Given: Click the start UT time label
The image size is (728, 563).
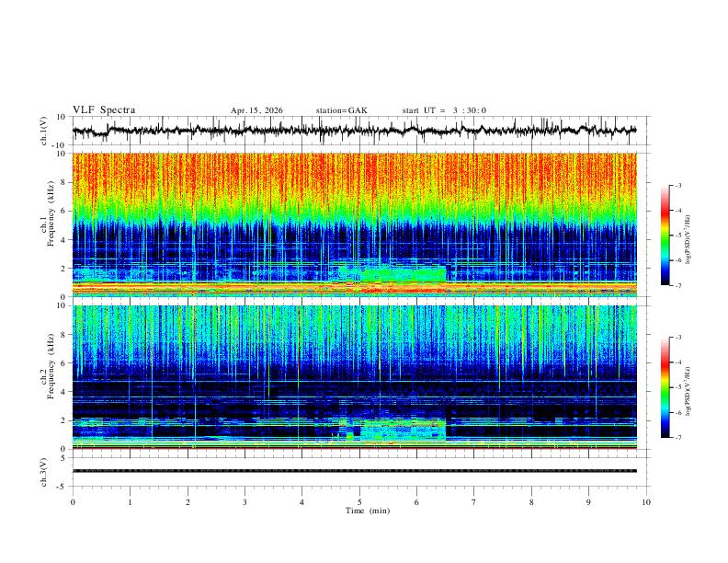Looking at the screenshot, I should (444, 110).
